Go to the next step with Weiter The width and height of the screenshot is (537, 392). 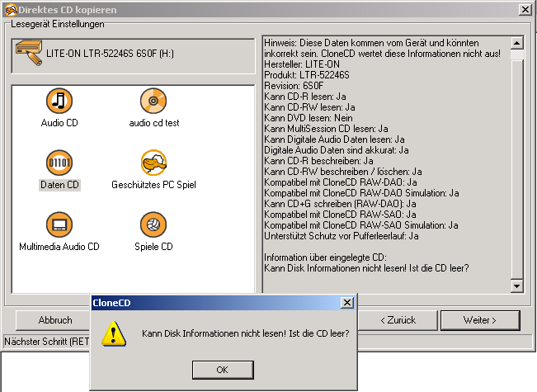coord(480,320)
